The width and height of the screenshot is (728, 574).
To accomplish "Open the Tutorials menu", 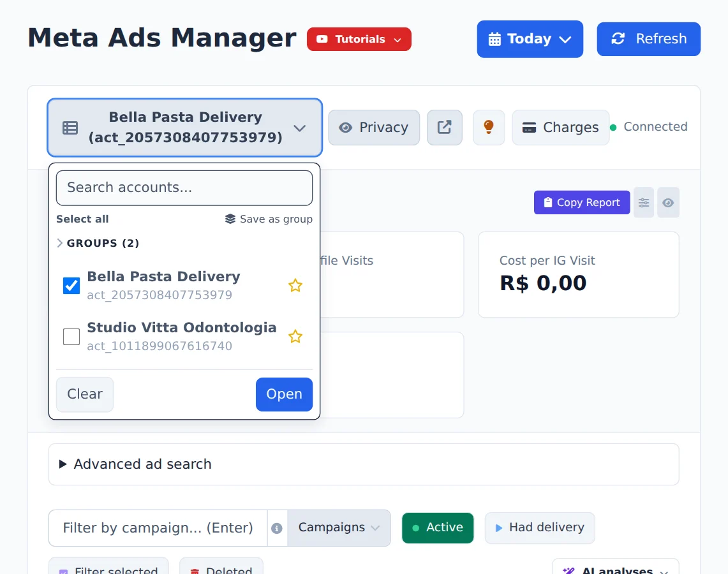I will coord(359,39).
